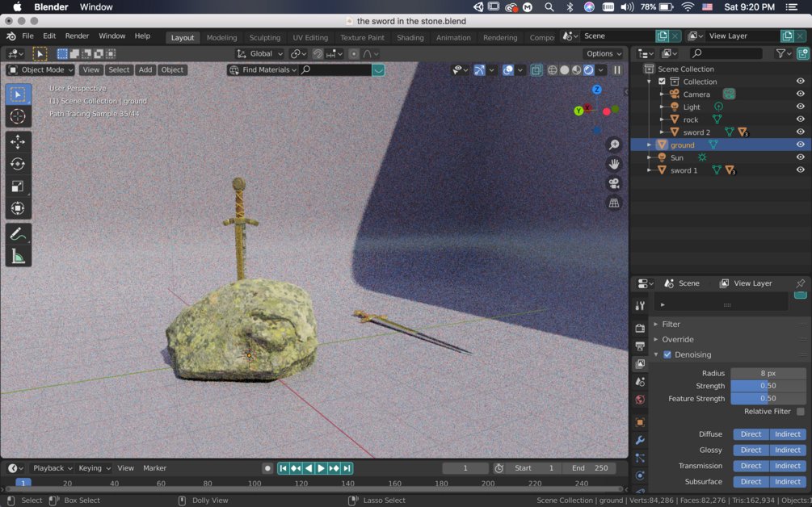812x507 pixels.
Task: Open the View Layer properties tab
Action: (x=640, y=363)
